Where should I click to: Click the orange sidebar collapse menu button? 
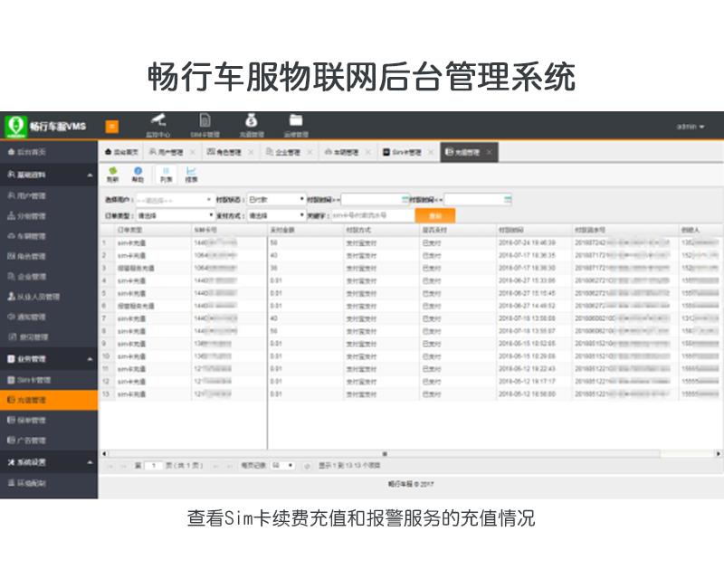112,126
